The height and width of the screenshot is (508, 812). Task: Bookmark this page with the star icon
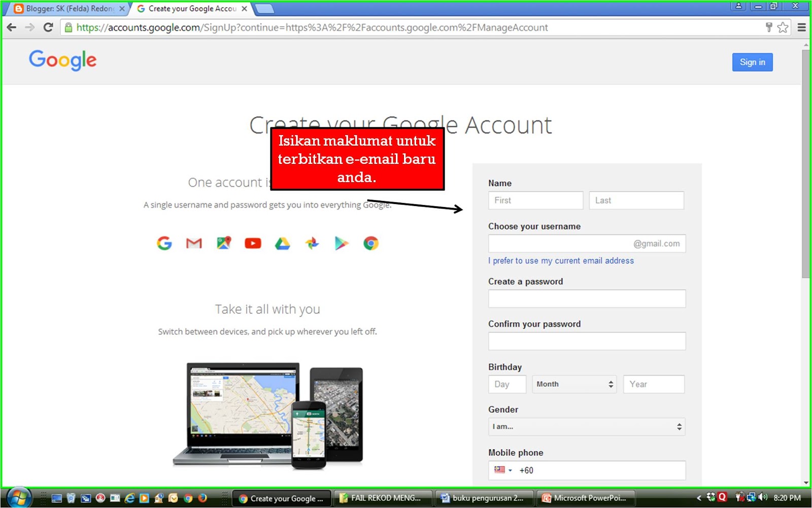783,27
